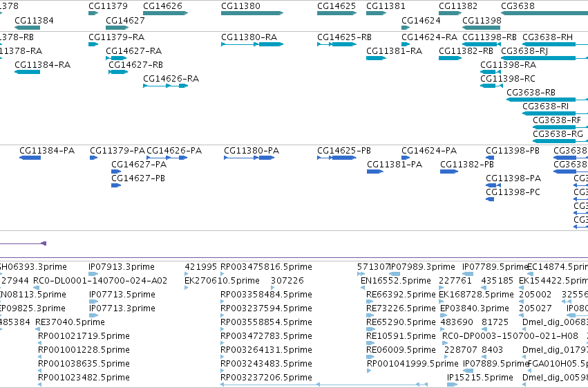This screenshot has height=388, width=588.
Task: Click EST RP001041999.5prime
Action: 412,364
